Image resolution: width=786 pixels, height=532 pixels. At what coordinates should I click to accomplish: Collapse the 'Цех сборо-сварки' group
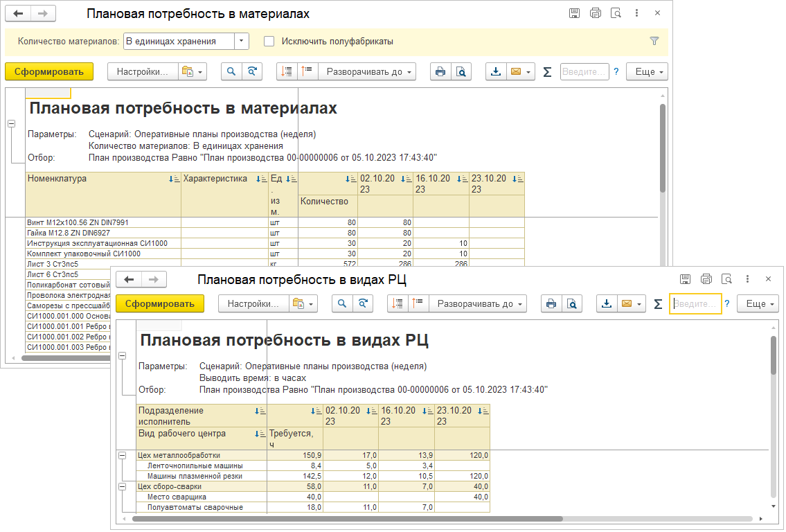(122, 486)
